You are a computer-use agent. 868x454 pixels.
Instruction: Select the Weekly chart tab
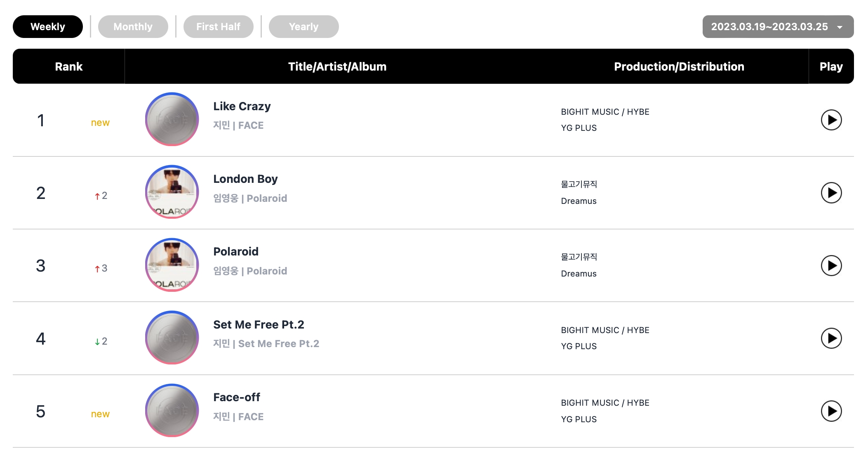click(x=48, y=27)
